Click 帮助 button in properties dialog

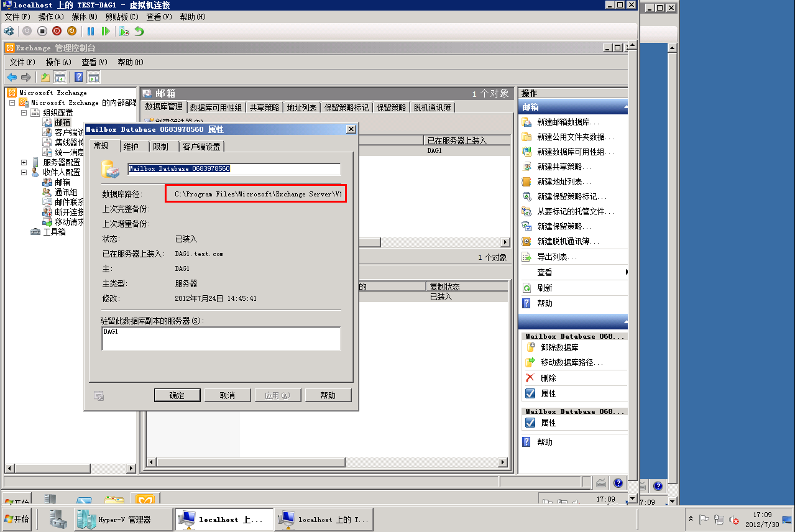[x=328, y=395]
